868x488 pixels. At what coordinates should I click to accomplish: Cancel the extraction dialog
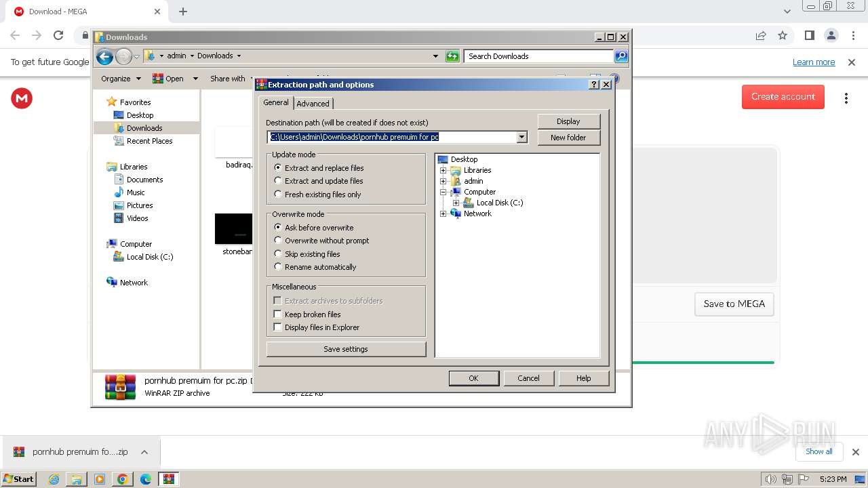tap(528, 378)
